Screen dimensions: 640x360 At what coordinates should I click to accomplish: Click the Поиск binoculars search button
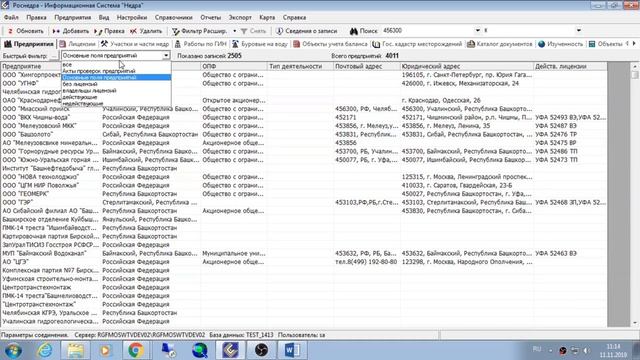coord(363,31)
